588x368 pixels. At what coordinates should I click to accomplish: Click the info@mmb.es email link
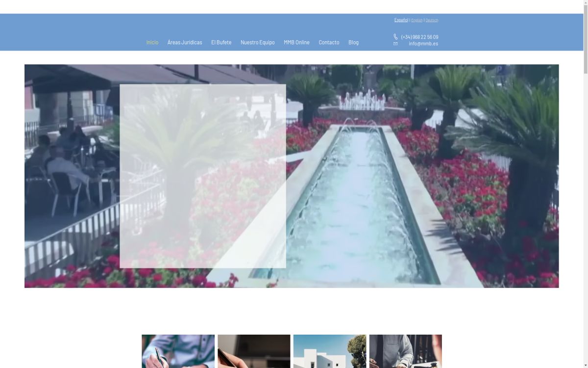(x=423, y=44)
